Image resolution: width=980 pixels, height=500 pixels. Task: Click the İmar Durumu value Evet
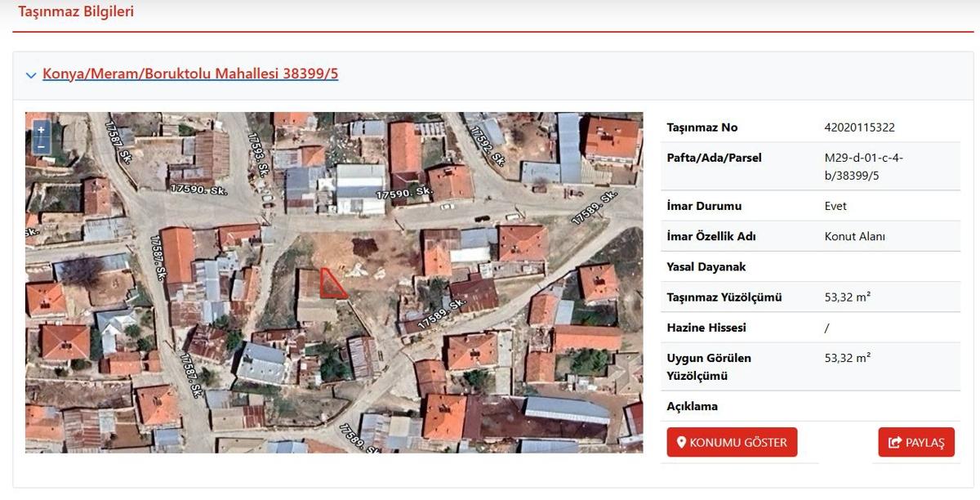pos(835,206)
